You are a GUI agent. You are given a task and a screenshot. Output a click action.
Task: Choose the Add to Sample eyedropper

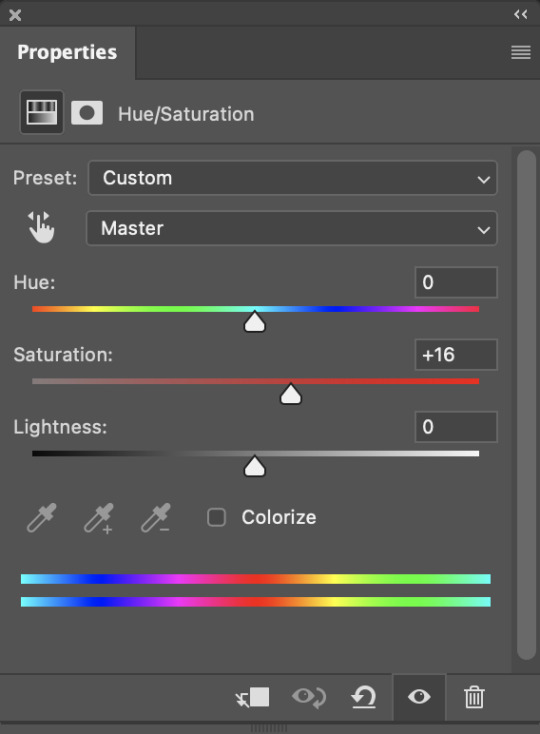[x=99, y=518]
